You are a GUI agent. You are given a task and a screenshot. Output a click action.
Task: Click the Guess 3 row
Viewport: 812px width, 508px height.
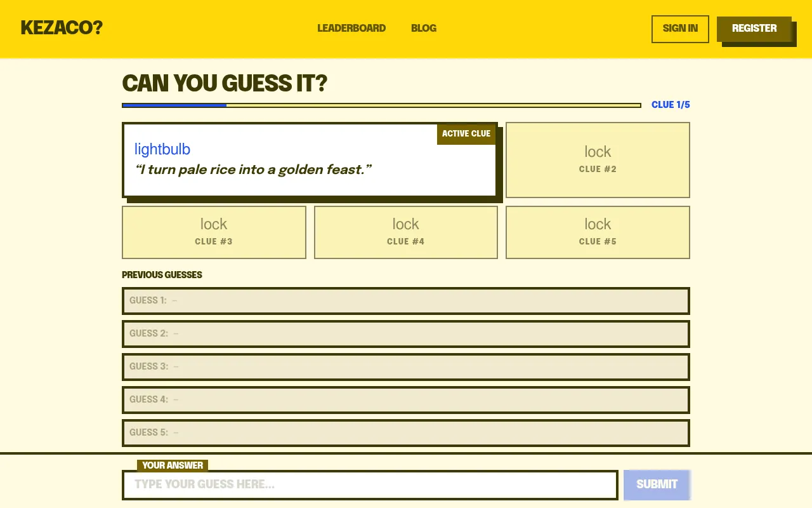coord(406,367)
